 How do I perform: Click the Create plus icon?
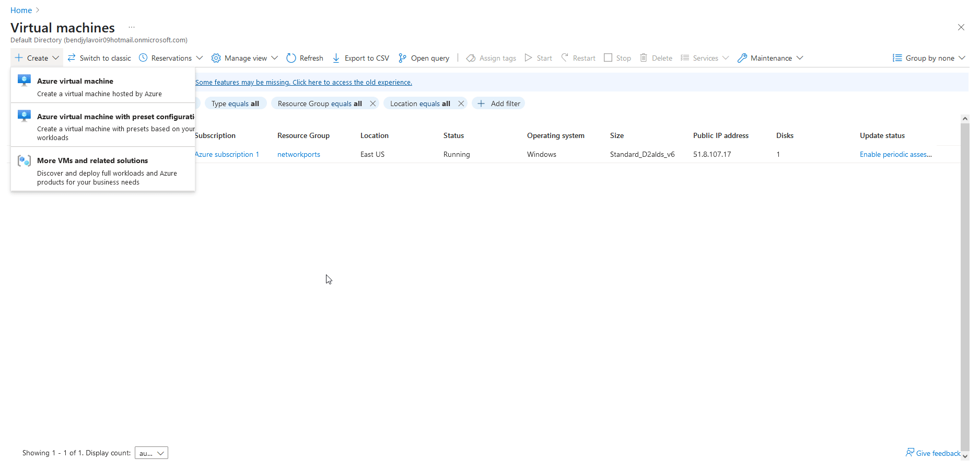(19, 58)
